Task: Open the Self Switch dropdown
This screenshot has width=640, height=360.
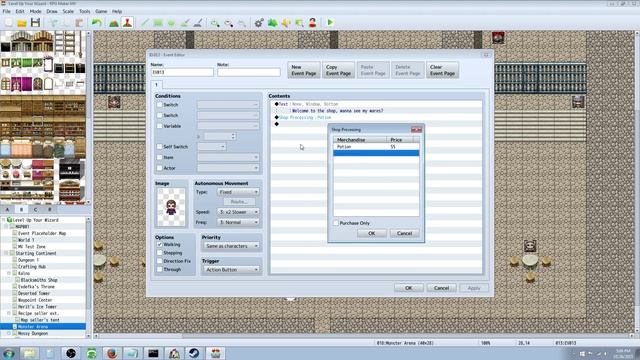Action: [x=212, y=147]
